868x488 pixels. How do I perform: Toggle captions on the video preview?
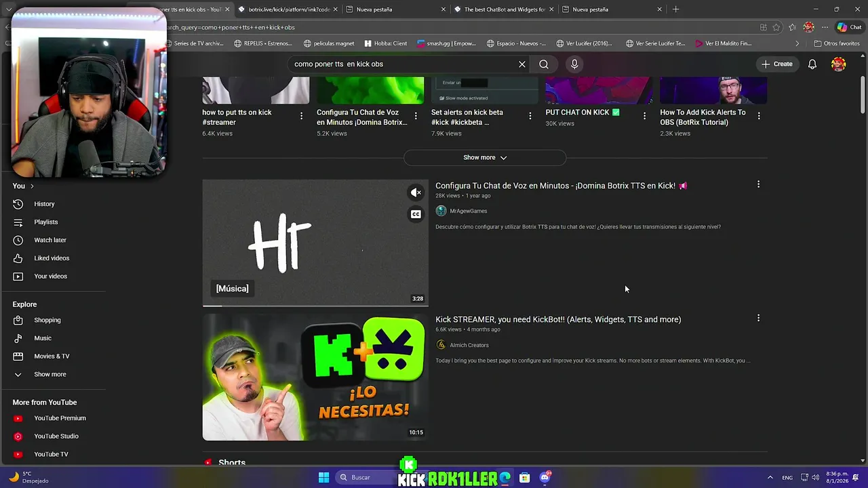click(416, 214)
